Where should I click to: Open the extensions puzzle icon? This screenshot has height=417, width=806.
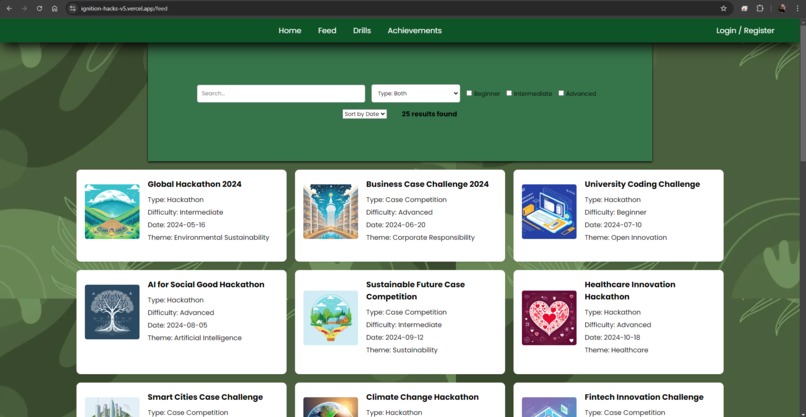pos(760,9)
